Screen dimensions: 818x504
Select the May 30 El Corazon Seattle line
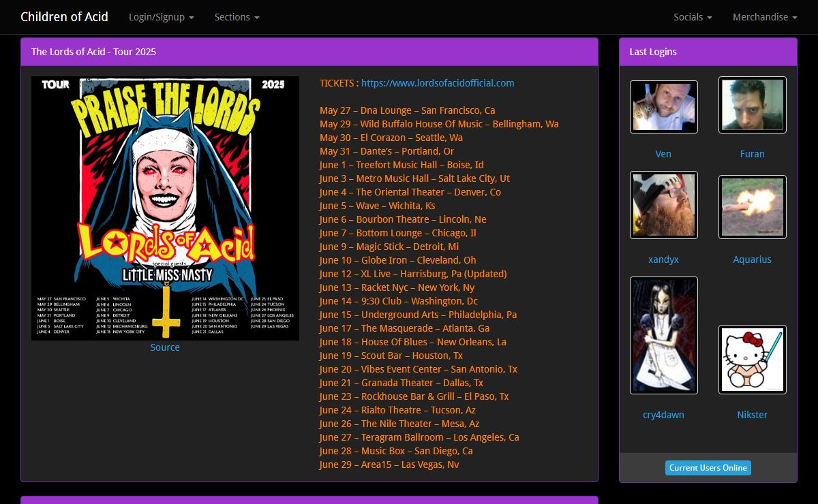(391, 138)
